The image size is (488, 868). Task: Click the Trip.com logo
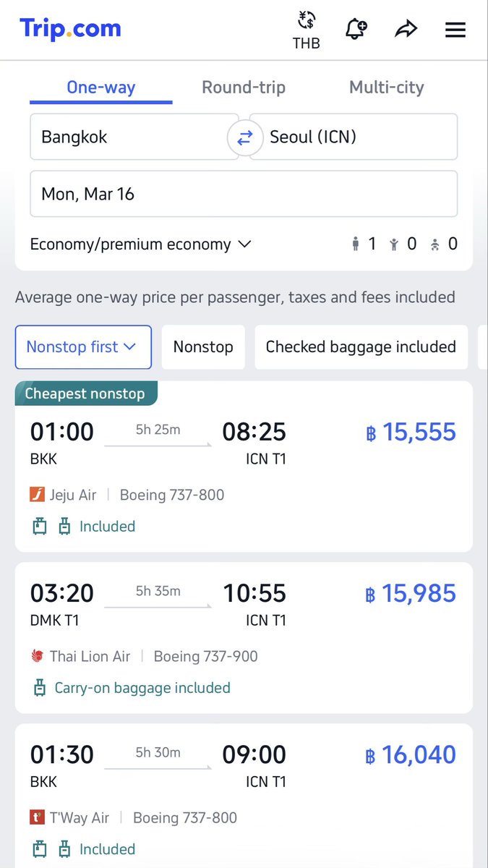pyautogui.click(x=70, y=29)
